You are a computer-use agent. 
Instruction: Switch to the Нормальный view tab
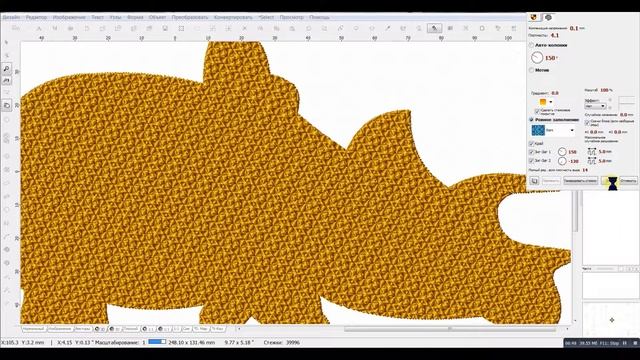coord(33,329)
